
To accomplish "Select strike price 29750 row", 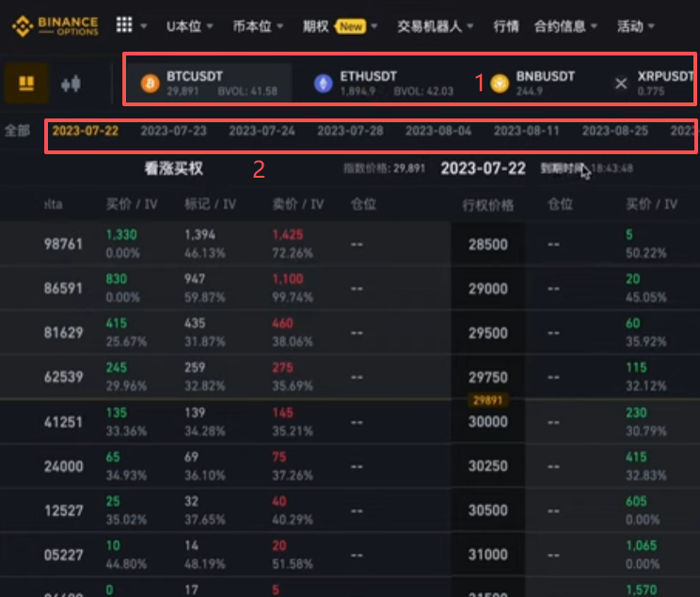I will click(x=488, y=378).
